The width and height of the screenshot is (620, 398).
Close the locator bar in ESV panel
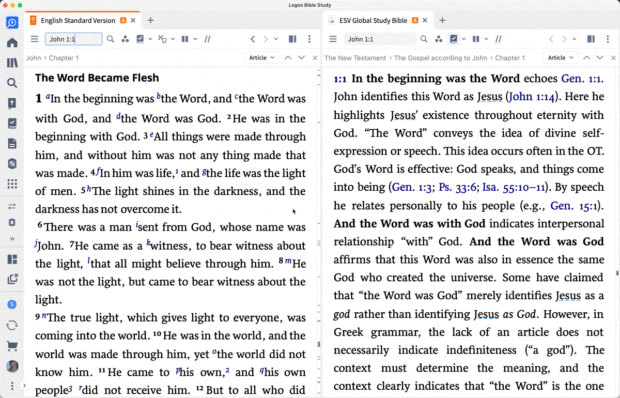pyautogui.click(x=315, y=58)
